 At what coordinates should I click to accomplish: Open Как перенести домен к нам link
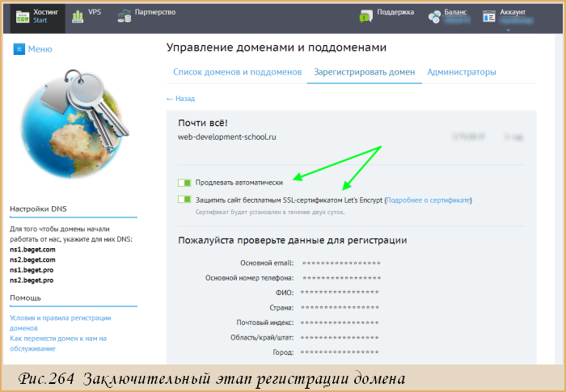click(58, 344)
